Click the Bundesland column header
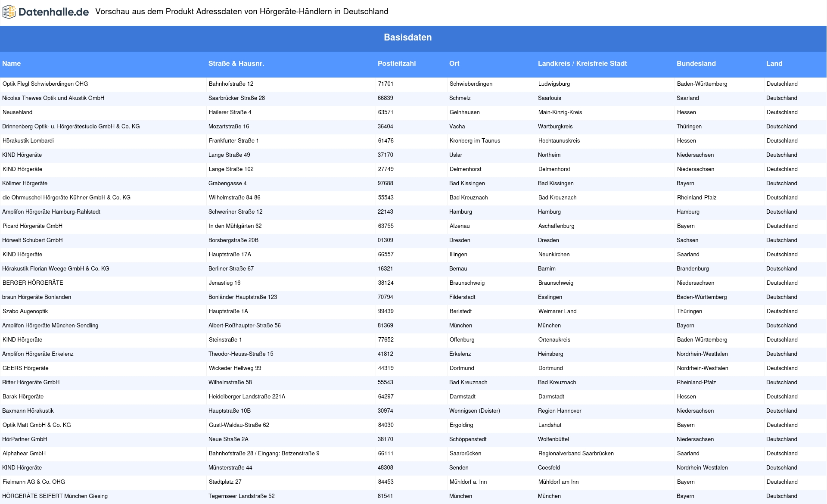Viewport: 827px width, 504px height. click(x=696, y=63)
